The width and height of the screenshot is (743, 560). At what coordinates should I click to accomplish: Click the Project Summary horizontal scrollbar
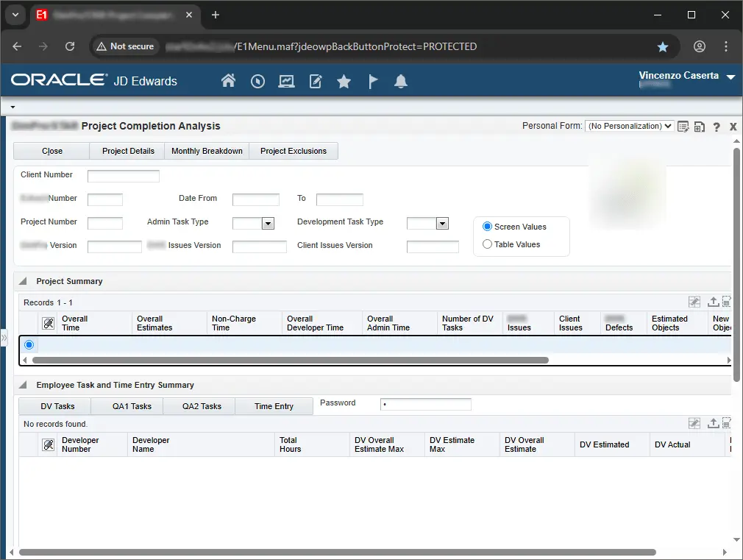290,361
